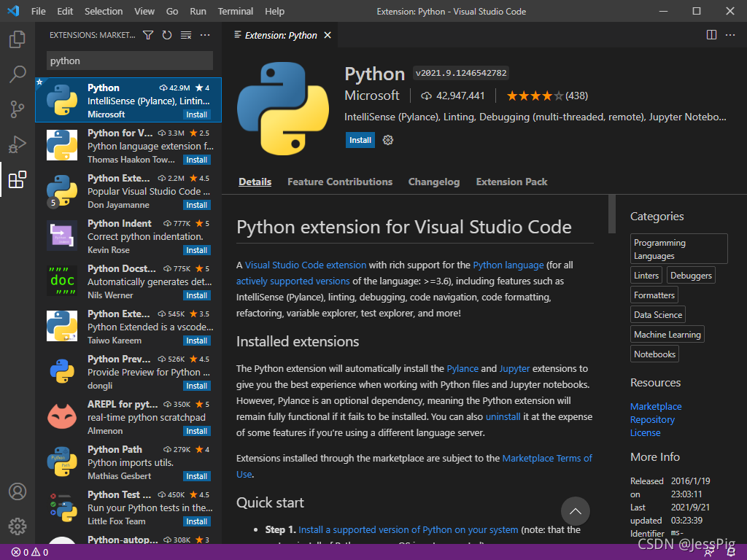Select Programming Languages category
Screen dimensions: 747x560
click(679, 249)
